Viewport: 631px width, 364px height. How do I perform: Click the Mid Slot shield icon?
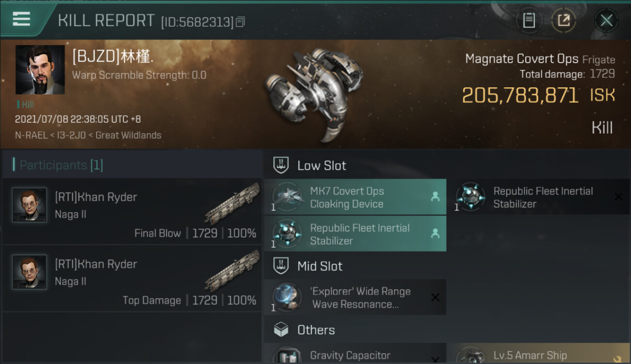(x=281, y=266)
